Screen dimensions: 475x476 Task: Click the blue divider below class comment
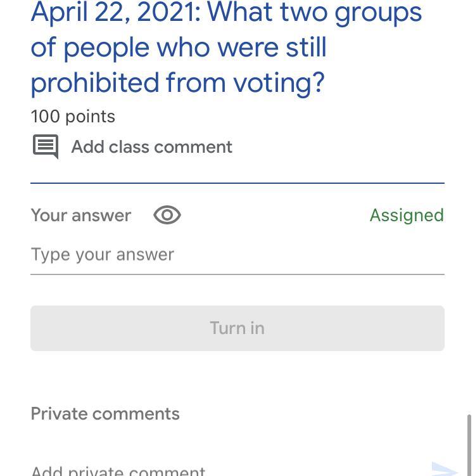tap(237, 183)
